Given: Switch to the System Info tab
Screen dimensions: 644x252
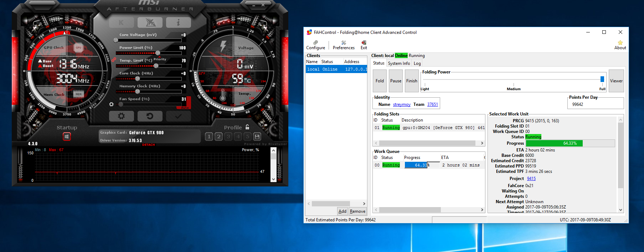Looking at the screenshot, I should 399,63.
